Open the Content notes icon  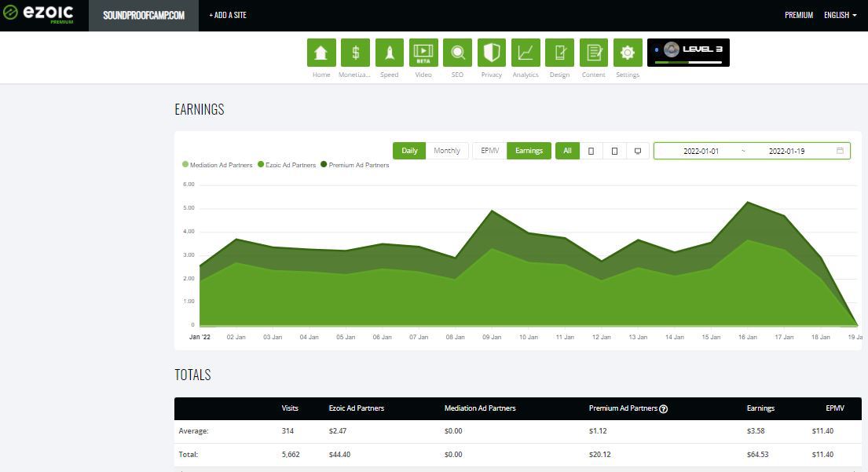[593, 53]
